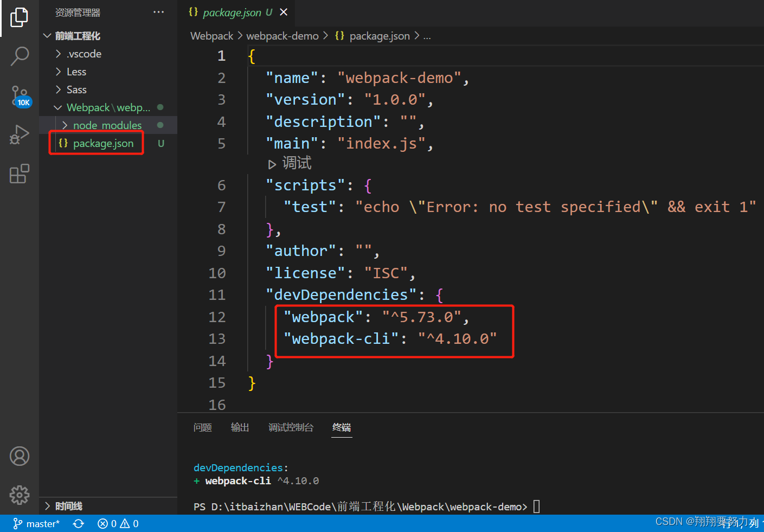
Task: Click the "scripts" key in editor
Action: pyautogui.click(x=305, y=185)
